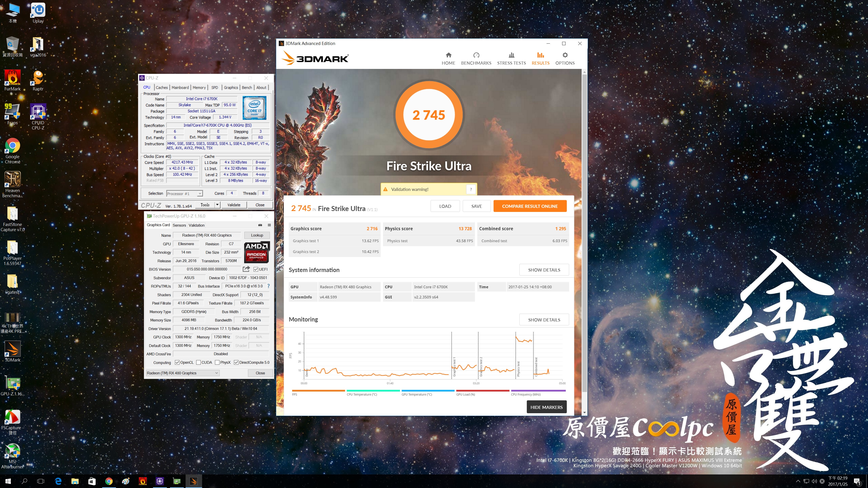Open the Raptr desktop icon
This screenshot has width=868, height=488.
click(x=38, y=80)
